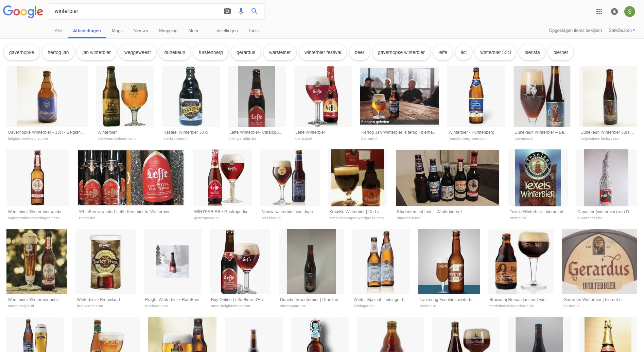This screenshot has width=644, height=352.
Task: Open the Winterbier Brouwland barley wine image
Action: coord(105,261)
